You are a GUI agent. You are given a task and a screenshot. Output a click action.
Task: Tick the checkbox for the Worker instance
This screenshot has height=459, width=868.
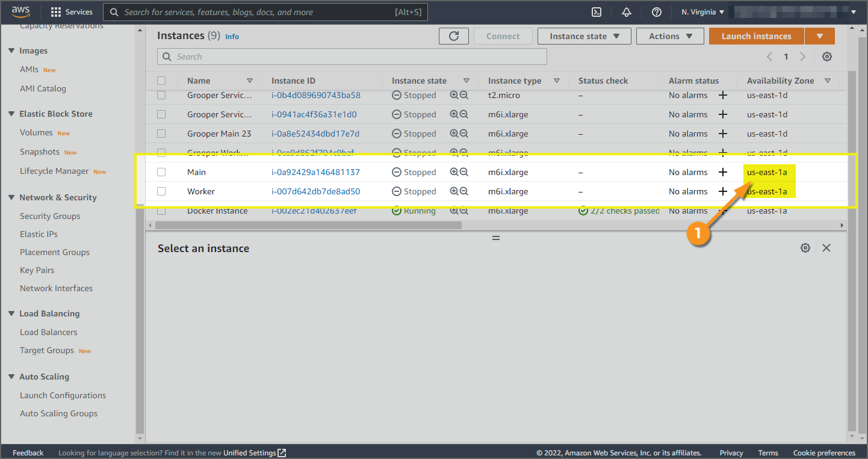[x=161, y=191]
